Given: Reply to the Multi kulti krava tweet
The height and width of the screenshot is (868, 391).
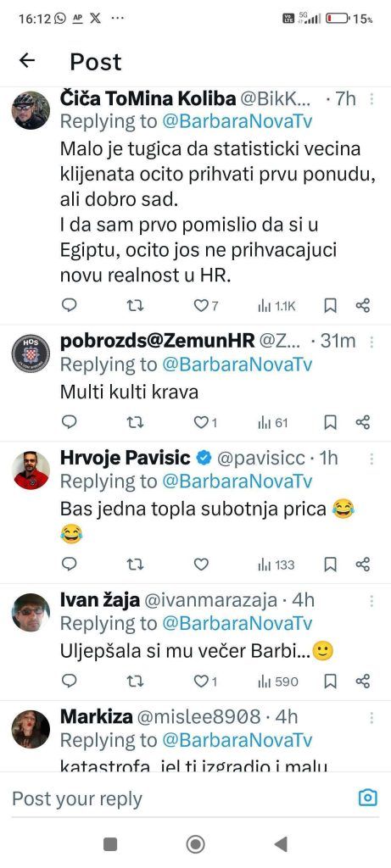Looking at the screenshot, I should [x=70, y=422].
